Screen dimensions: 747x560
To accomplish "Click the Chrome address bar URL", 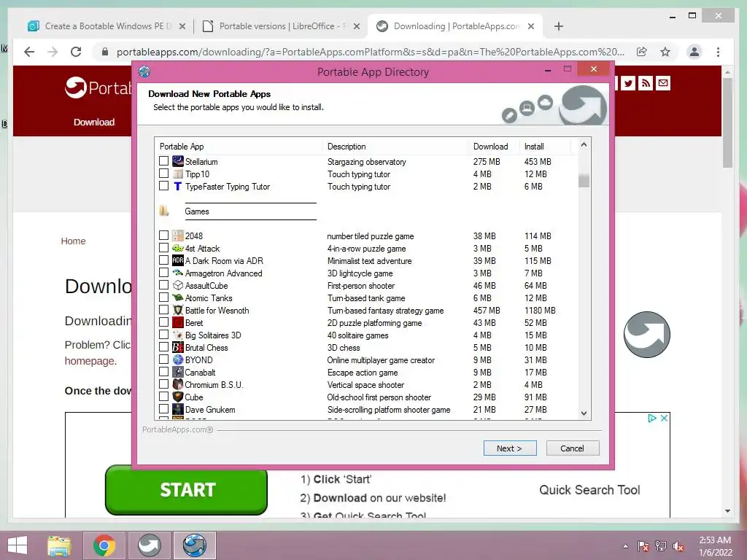I will (370, 52).
